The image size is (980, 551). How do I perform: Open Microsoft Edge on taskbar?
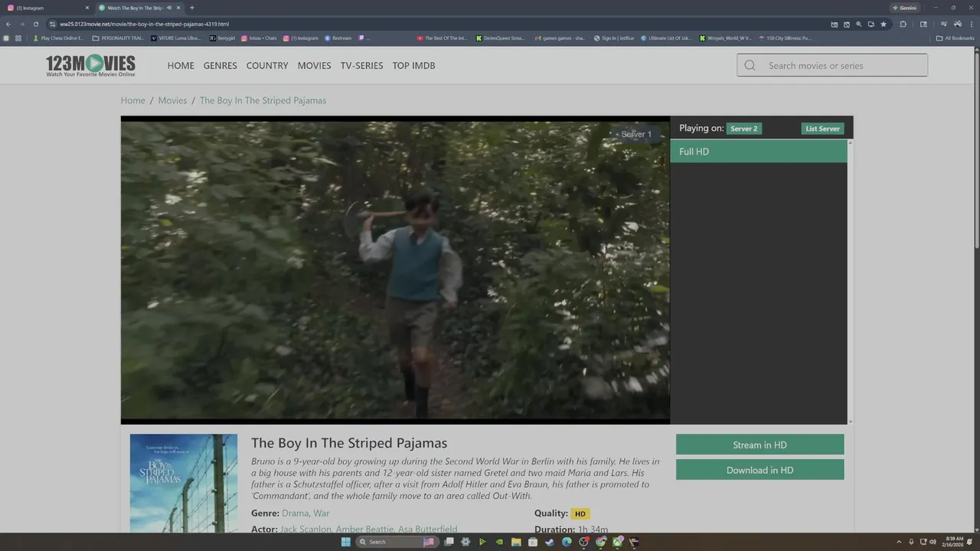click(x=567, y=542)
